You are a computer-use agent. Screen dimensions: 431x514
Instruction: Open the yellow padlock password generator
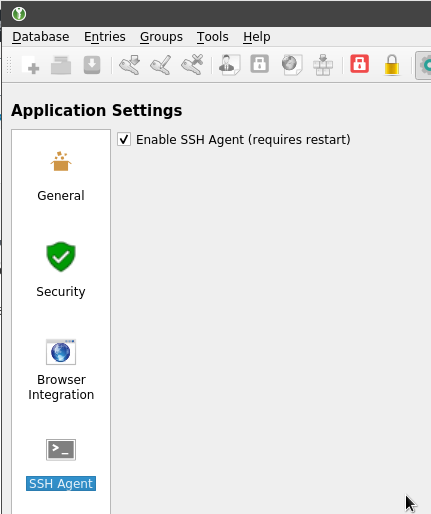click(392, 65)
